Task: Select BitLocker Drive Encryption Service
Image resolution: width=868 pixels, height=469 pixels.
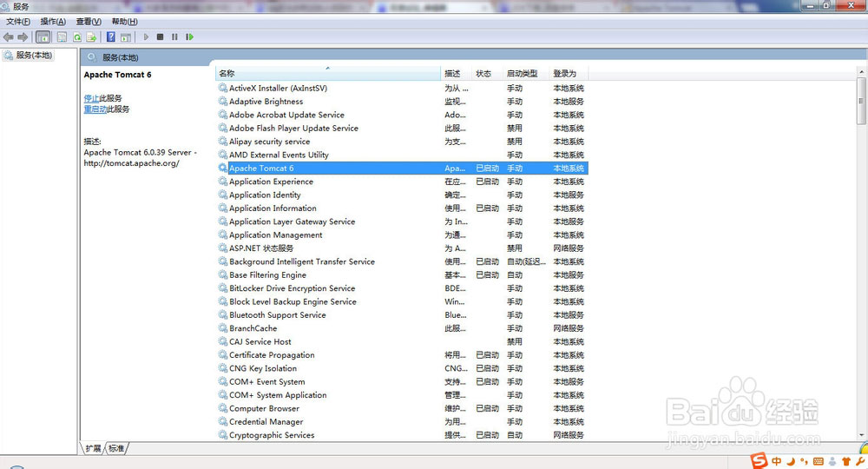Action: [402, 288]
